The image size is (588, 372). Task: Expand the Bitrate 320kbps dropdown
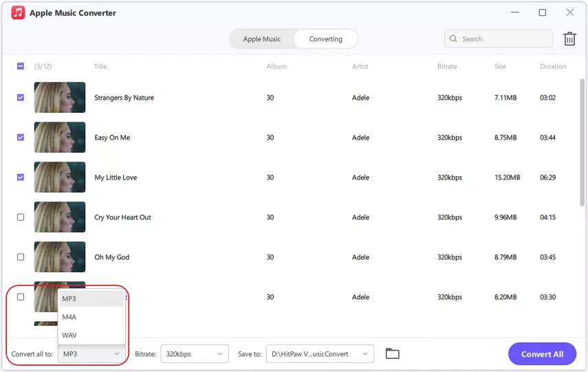pyautogui.click(x=194, y=354)
